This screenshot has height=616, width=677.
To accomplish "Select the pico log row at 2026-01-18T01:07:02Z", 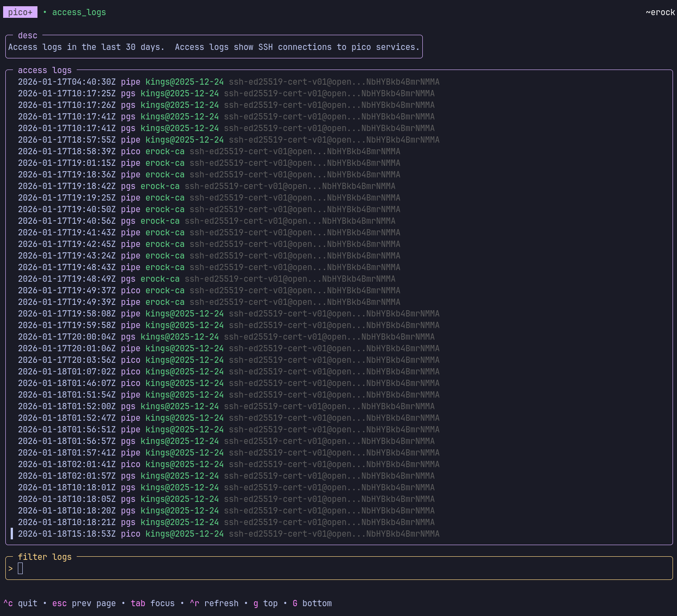I will [228, 372].
